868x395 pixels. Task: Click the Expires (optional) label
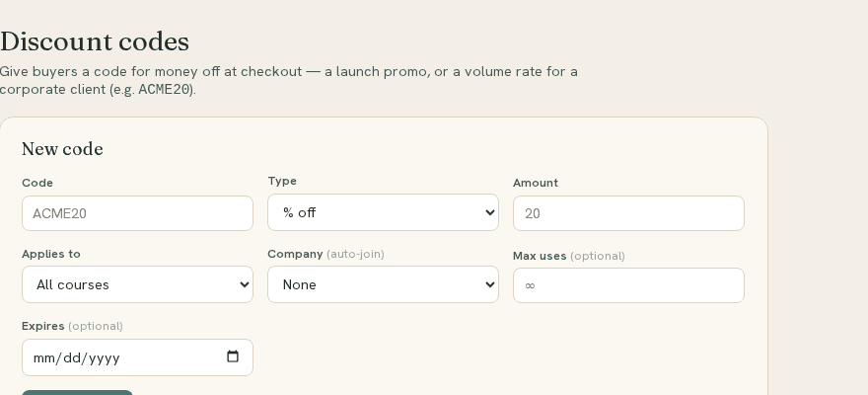72,326
